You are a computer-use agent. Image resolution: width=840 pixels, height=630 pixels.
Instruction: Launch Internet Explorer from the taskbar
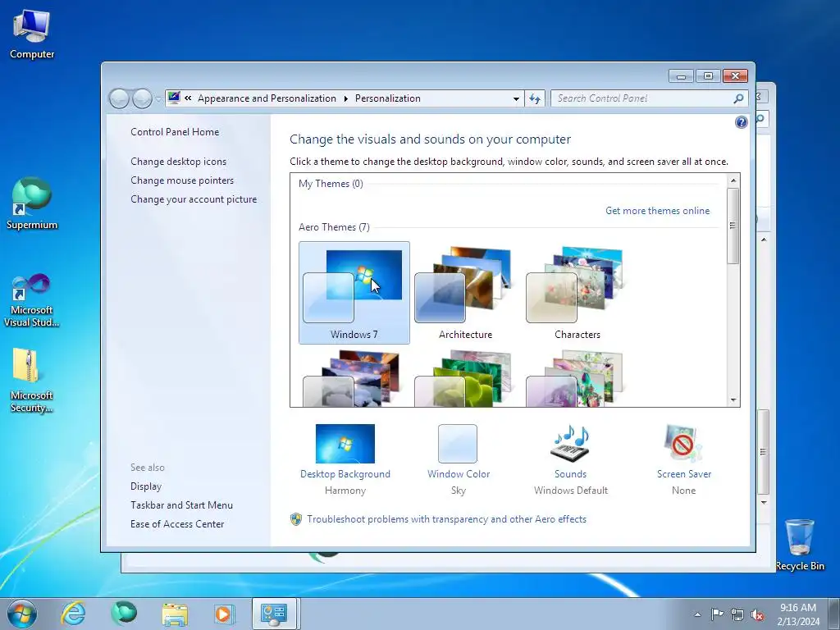point(73,614)
